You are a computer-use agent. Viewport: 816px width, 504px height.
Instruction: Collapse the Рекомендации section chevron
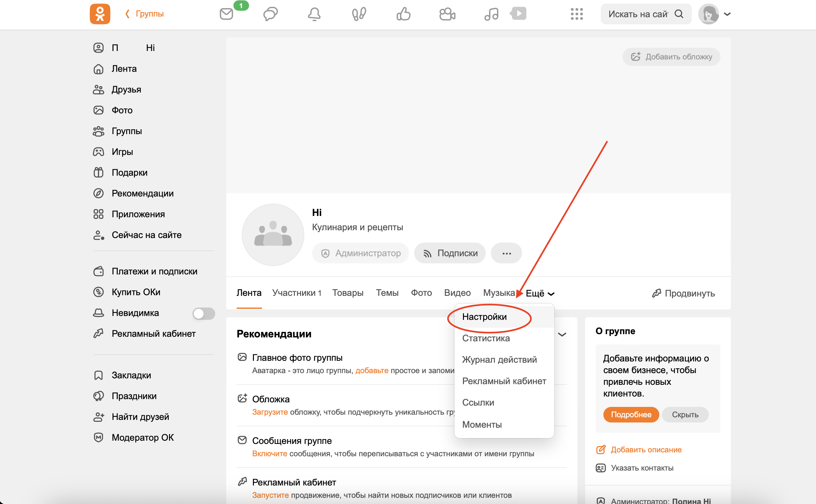pyautogui.click(x=562, y=334)
